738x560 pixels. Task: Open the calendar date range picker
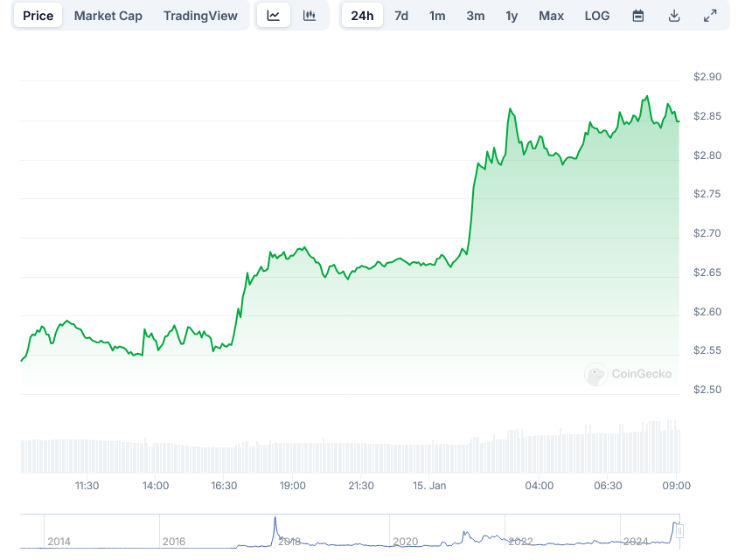tap(638, 16)
